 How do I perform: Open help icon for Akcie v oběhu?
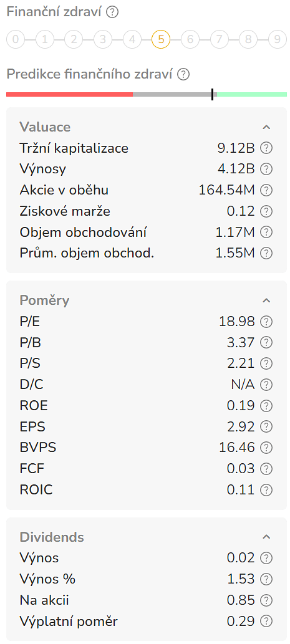266,190
